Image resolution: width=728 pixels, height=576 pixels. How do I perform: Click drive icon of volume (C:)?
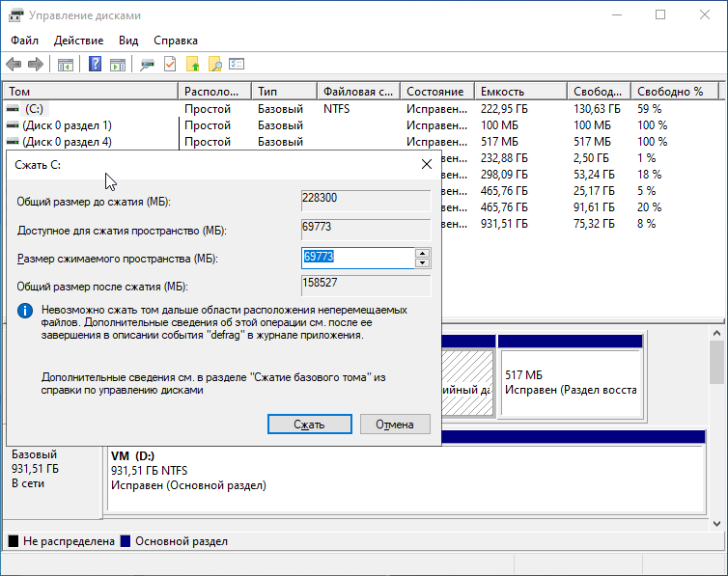tap(13, 109)
